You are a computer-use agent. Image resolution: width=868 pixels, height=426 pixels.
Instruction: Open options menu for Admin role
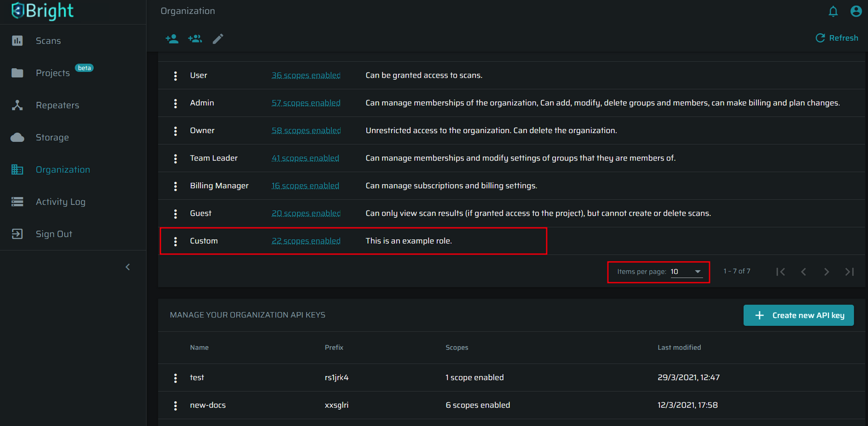(x=175, y=103)
